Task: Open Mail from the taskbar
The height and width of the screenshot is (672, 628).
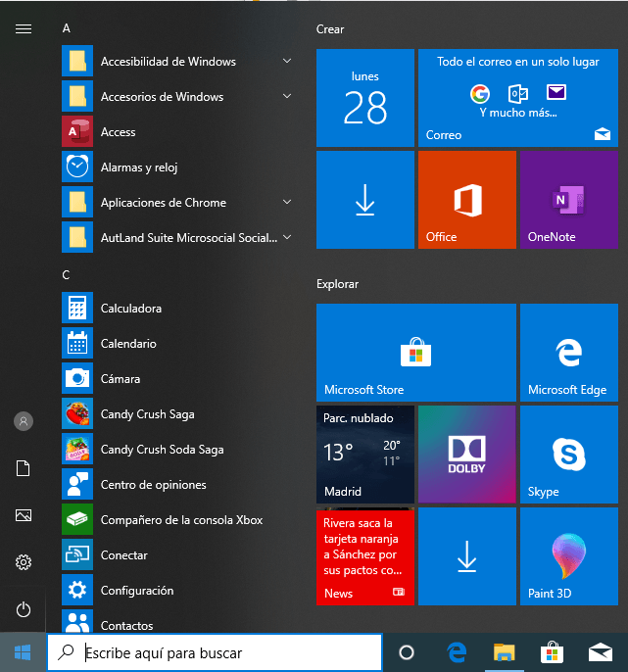Action: [x=601, y=652]
